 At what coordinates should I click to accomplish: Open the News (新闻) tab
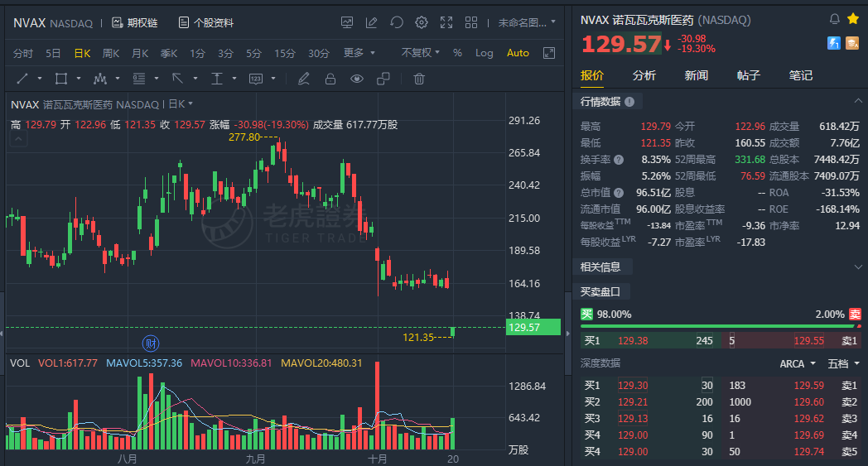pyautogui.click(x=696, y=75)
